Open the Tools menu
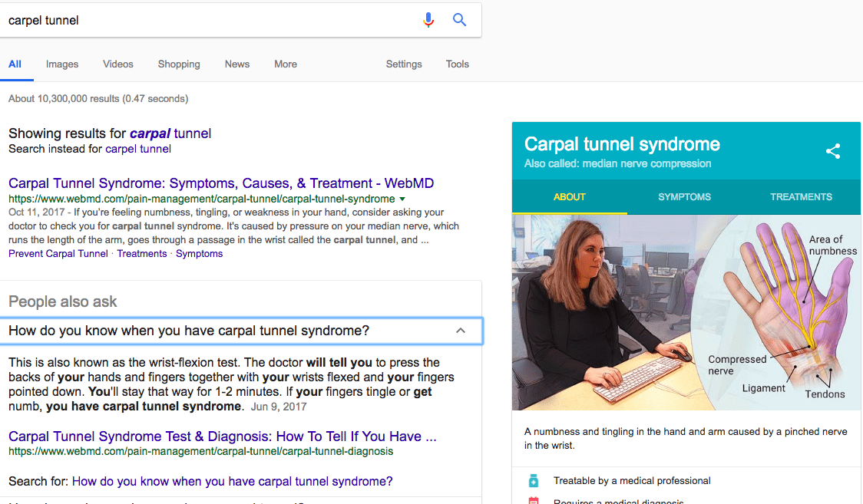The width and height of the screenshot is (863, 504). 457,64
